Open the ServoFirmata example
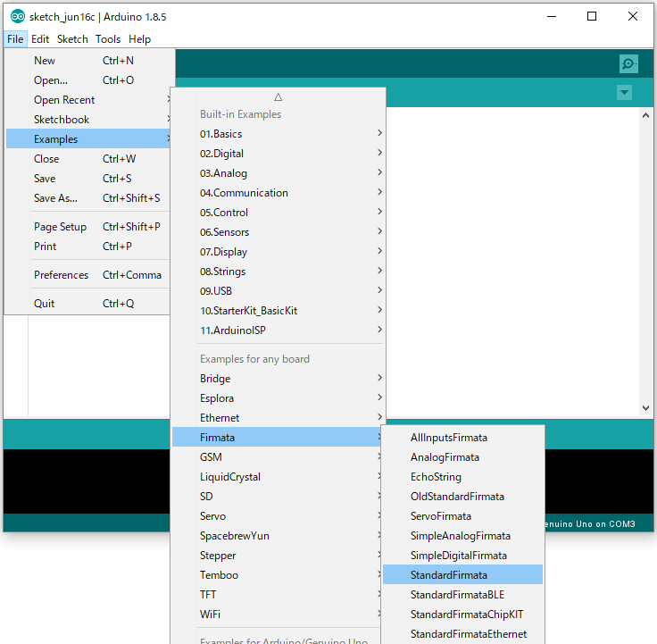657x644 pixels. 463,516
